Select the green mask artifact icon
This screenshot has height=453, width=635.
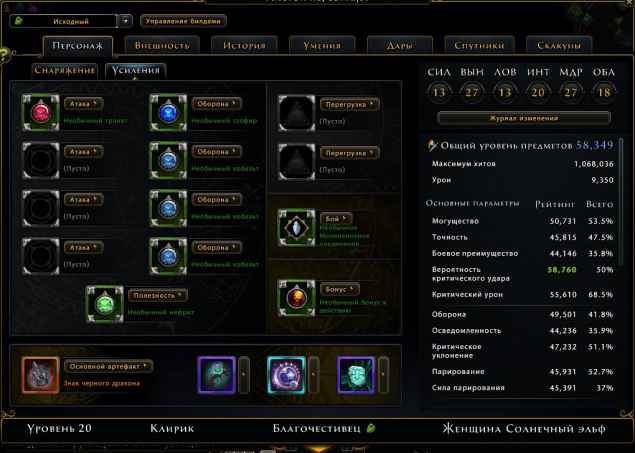(x=356, y=375)
